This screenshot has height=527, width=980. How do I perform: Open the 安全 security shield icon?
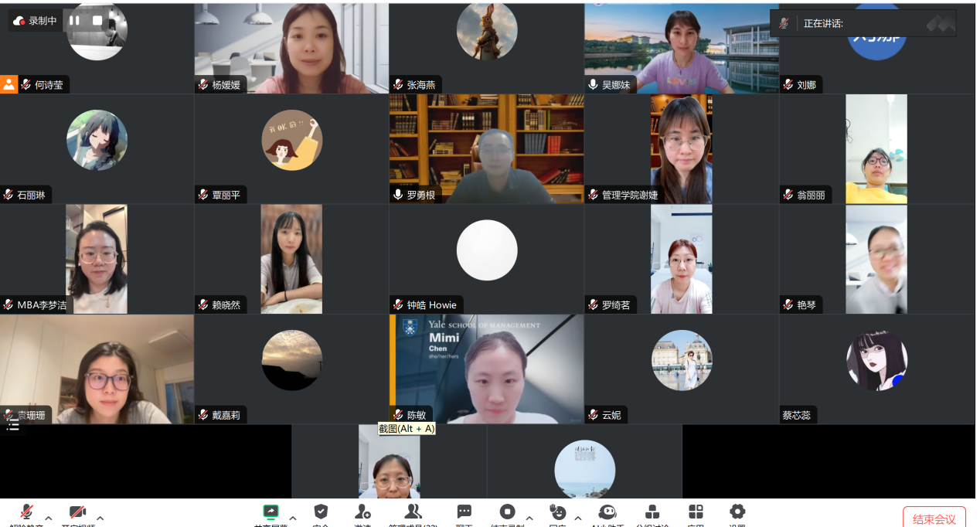point(321,512)
